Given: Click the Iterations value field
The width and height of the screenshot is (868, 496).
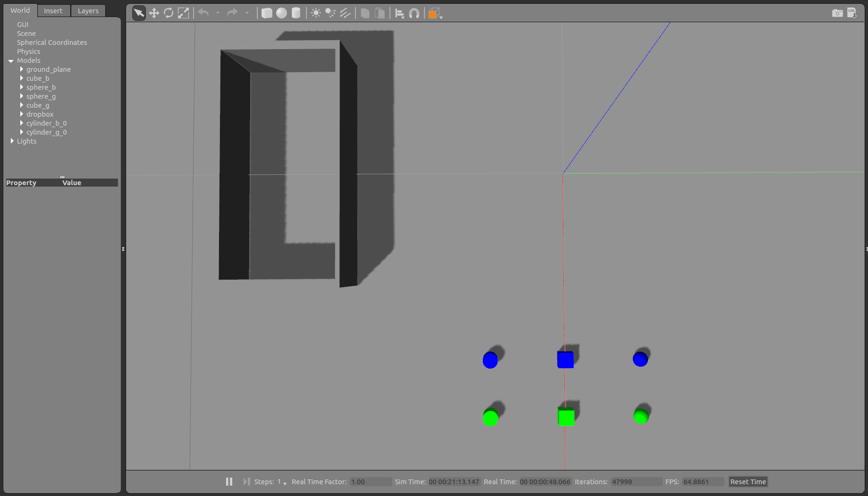Looking at the screenshot, I should click(x=636, y=482).
